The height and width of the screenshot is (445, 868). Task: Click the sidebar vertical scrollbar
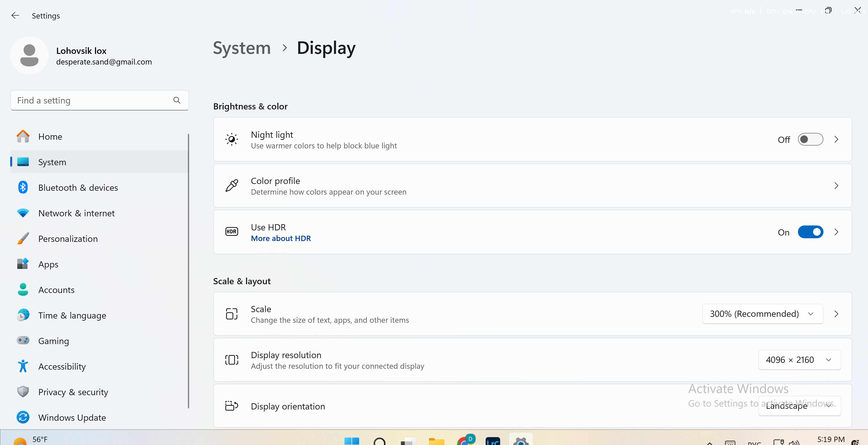pyautogui.click(x=188, y=271)
